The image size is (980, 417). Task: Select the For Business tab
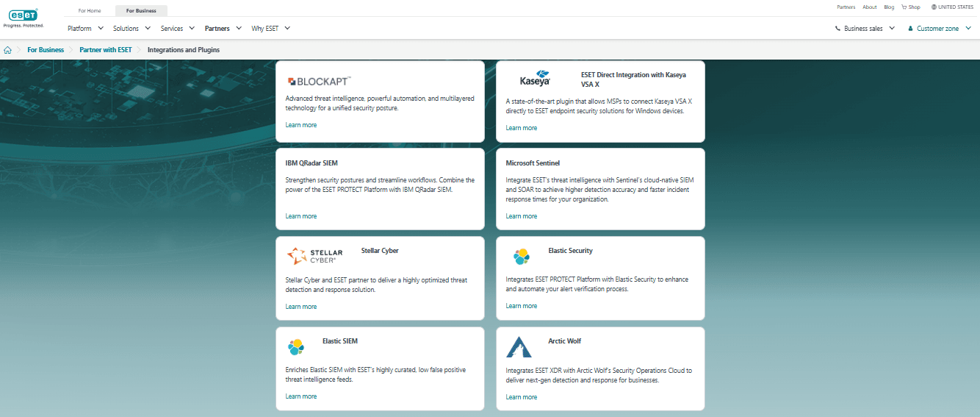pos(141,11)
